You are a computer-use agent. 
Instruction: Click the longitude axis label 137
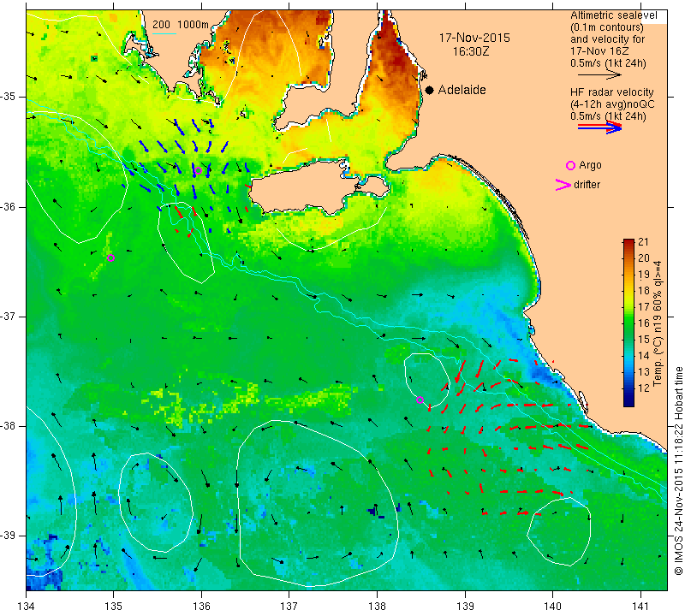click(289, 607)
